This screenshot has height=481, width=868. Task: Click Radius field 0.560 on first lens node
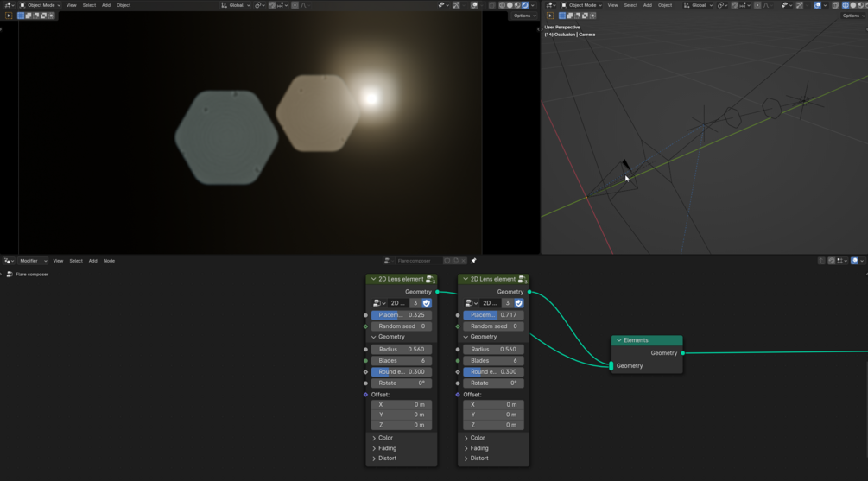point(402,349)
